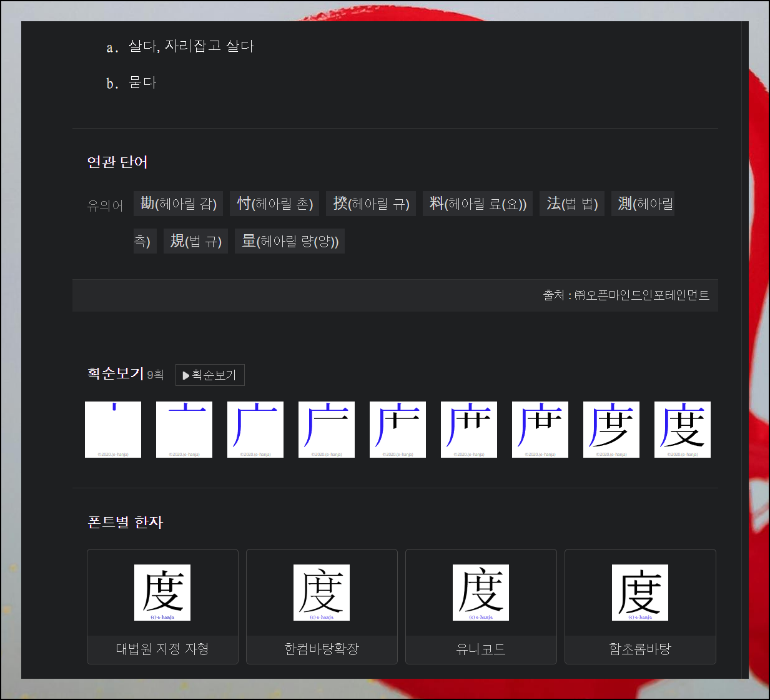View fifth stroke order image
This screenshot has height=700, width=770.
click(x=398, y=430)
